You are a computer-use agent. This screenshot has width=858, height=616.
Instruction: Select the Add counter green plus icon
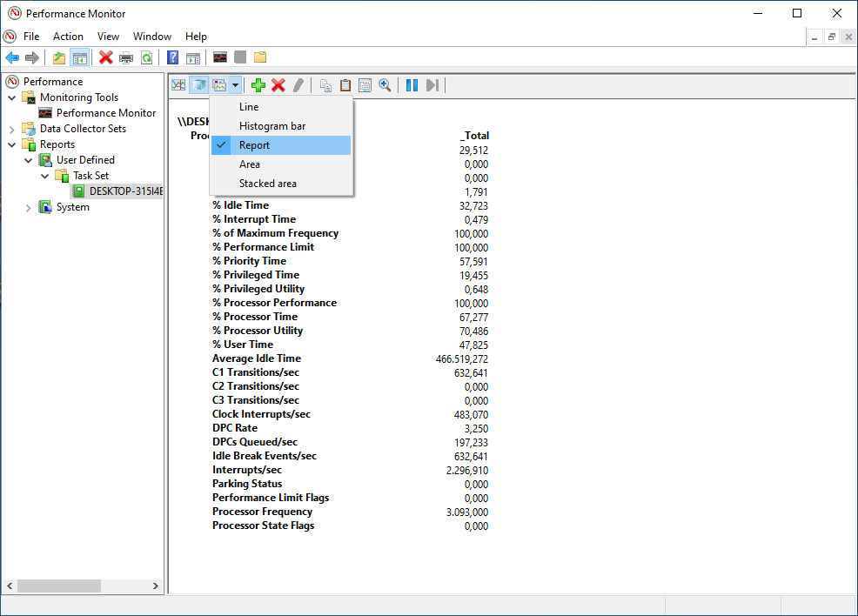[257, 84]
